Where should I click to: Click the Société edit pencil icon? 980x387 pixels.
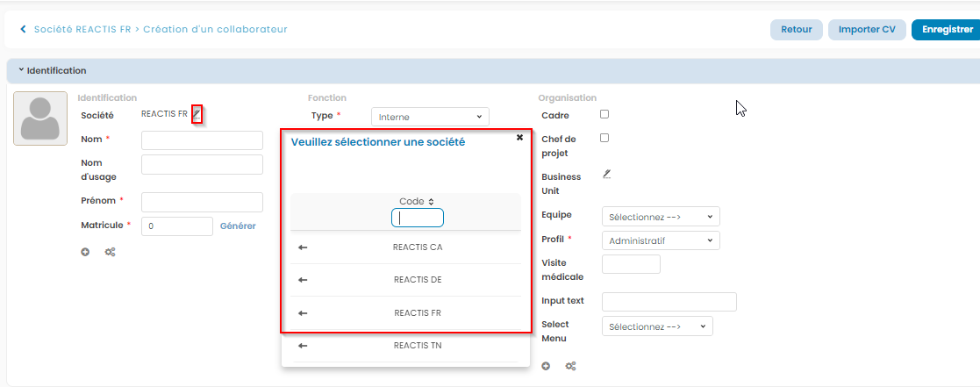[197, 114]
